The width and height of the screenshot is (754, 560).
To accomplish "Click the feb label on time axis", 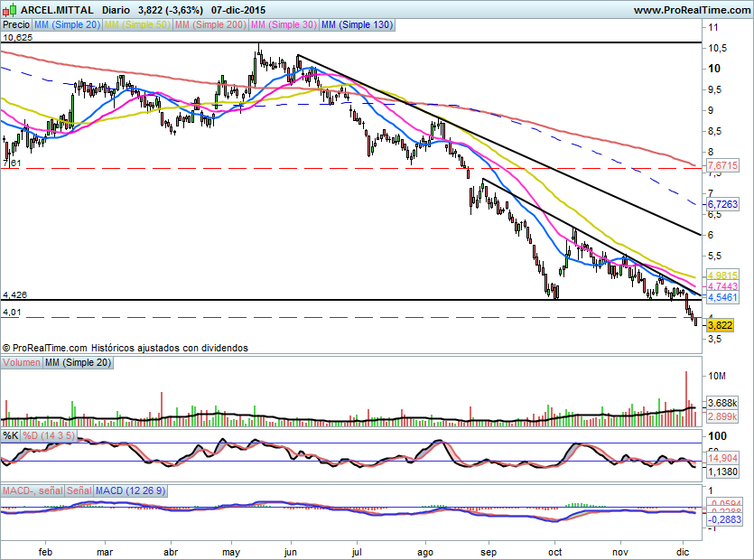I will pos(45,552).
